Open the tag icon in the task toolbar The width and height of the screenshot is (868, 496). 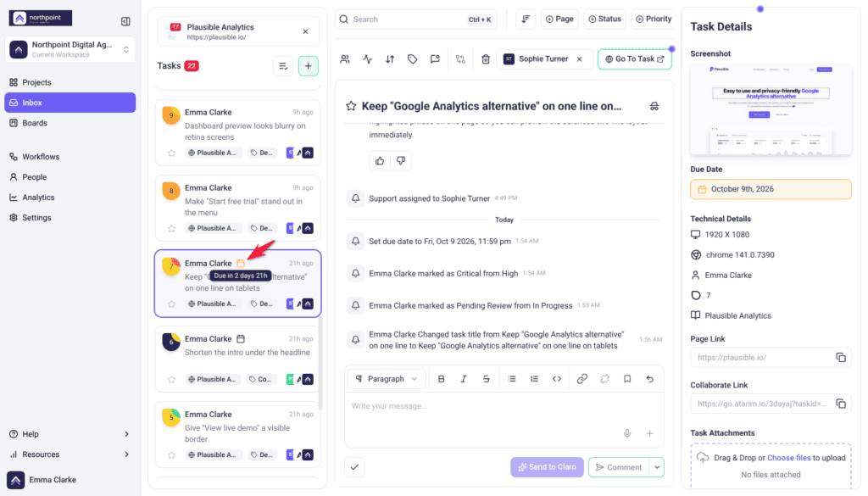(413, 59)
